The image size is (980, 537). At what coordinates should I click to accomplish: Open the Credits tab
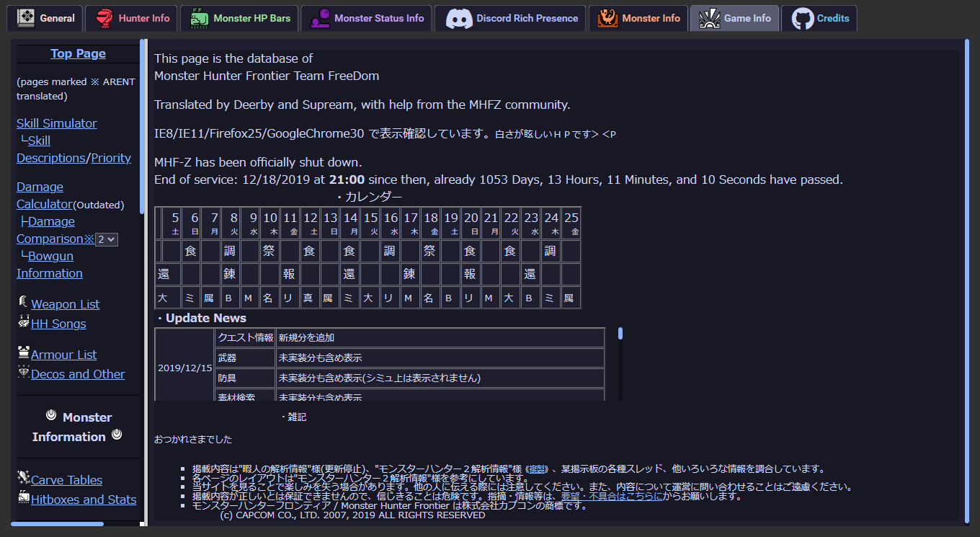[819, 18]
